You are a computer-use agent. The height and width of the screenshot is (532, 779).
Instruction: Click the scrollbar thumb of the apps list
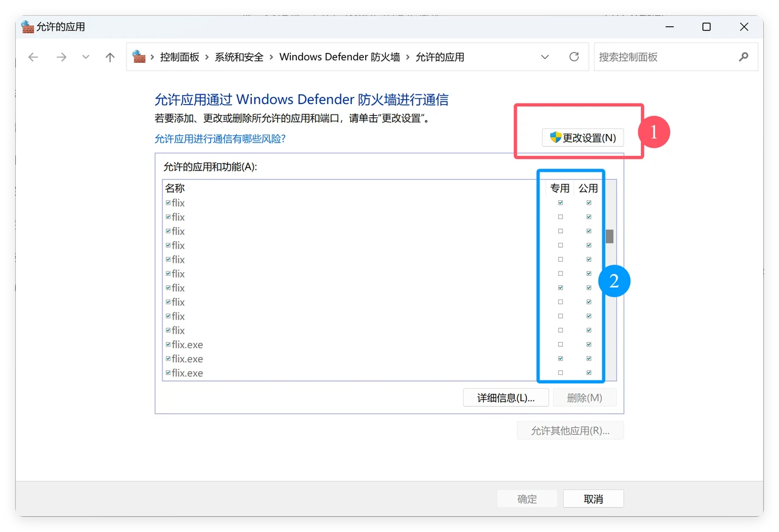coord(609,235)
